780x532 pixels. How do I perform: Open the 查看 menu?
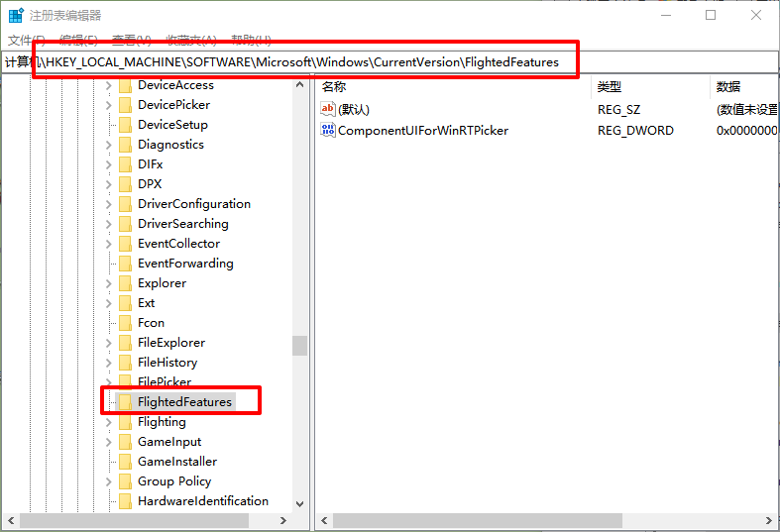click(132, 40)
